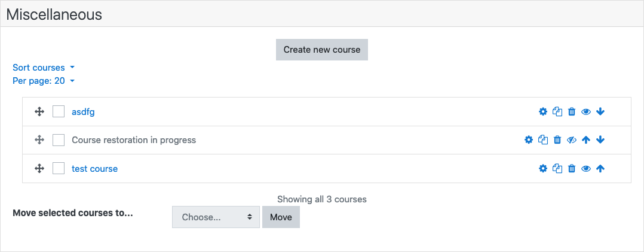Tick the checkbox next to asdfg
This screenshot has height=252, width=644.
click(59, 111)
